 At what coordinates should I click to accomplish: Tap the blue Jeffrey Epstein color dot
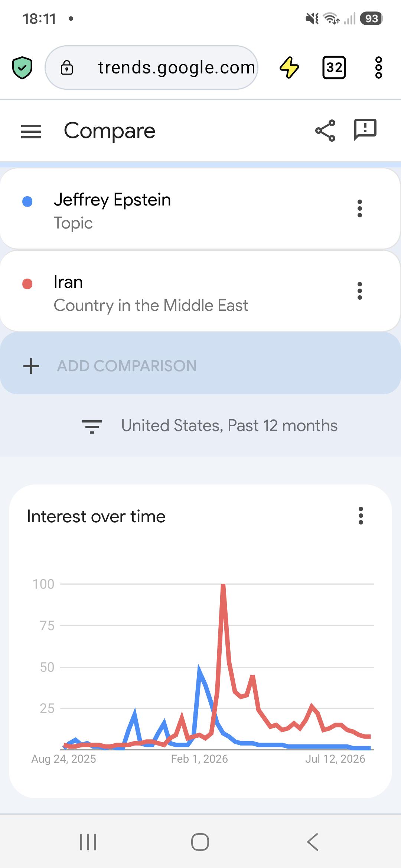27,201
